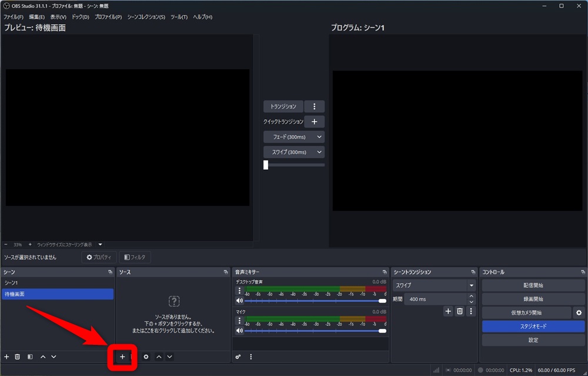Click the デスクトップ音声 volume slider handle

click(x=383, y=301)
